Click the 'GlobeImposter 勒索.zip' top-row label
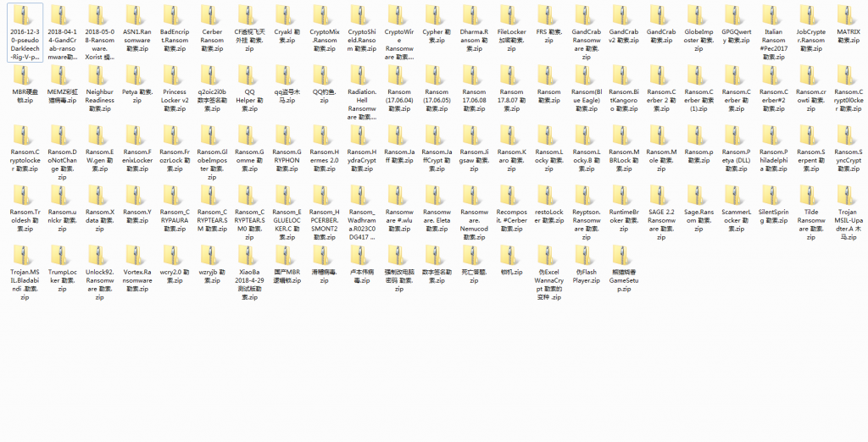 (x=699, y=41)
